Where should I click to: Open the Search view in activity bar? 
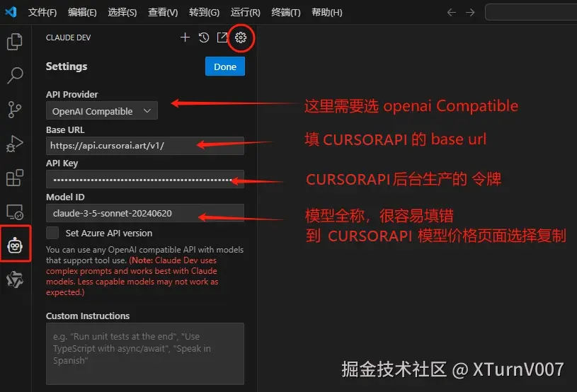tap(15, 76)
